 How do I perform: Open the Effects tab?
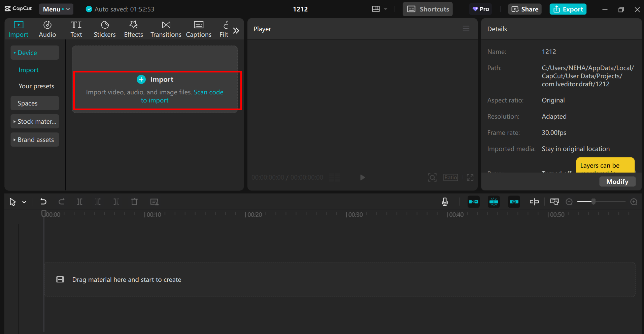pyautogui.click(x=133, y=29)
